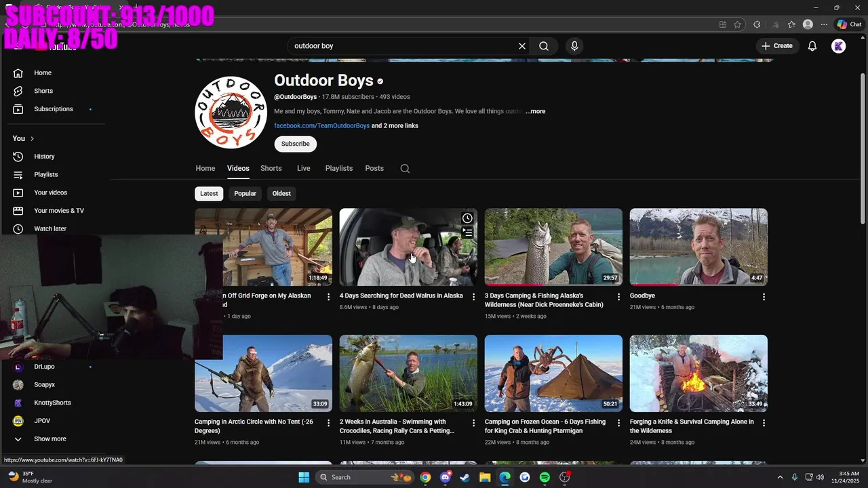Click the magnifier search button
The height and width of the screenshot is (488, 868).
pyautogui.click(x=544, y=46)
